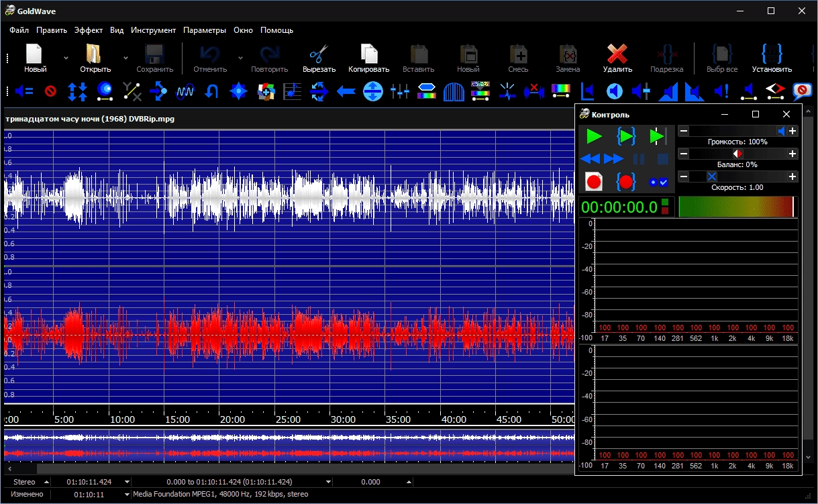818x504 pixels.
Task: Open the Править menu
Action: point(52,30)
